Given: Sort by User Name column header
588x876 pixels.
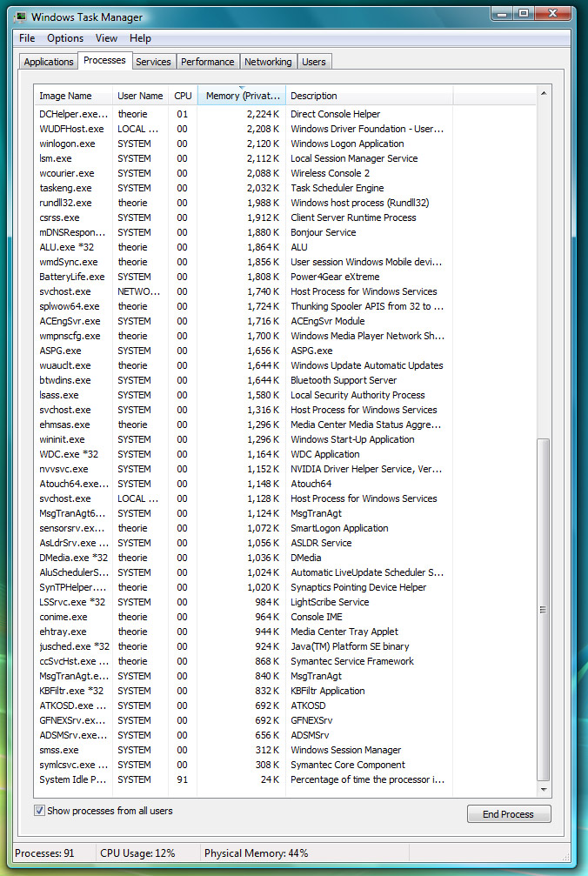Looking at the screenshot, I should point(140,96).
